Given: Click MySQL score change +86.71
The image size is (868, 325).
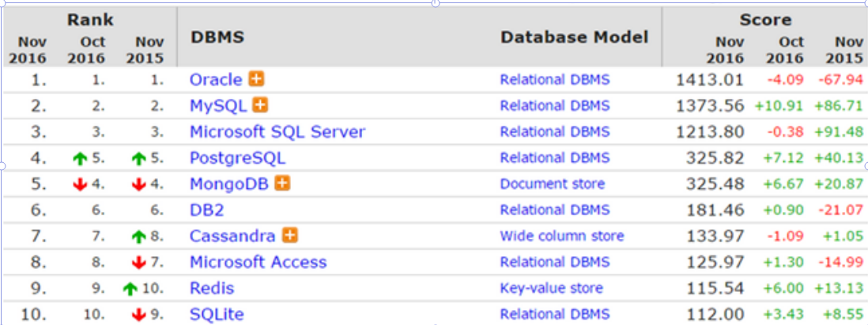Looking at the screenshot, I should pos(838,106).
